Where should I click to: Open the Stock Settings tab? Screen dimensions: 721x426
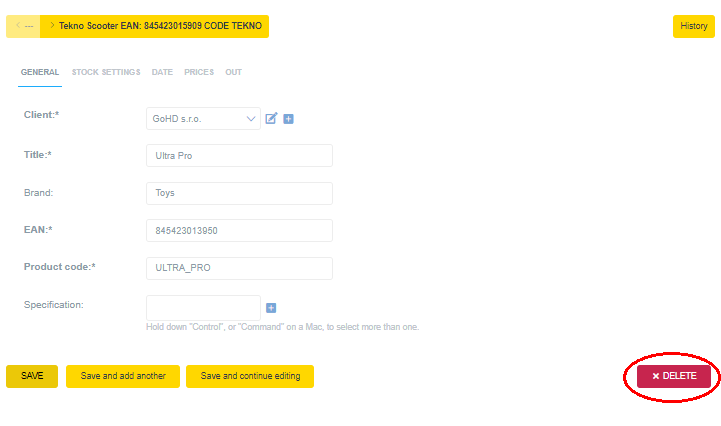(x=106, y=72)
